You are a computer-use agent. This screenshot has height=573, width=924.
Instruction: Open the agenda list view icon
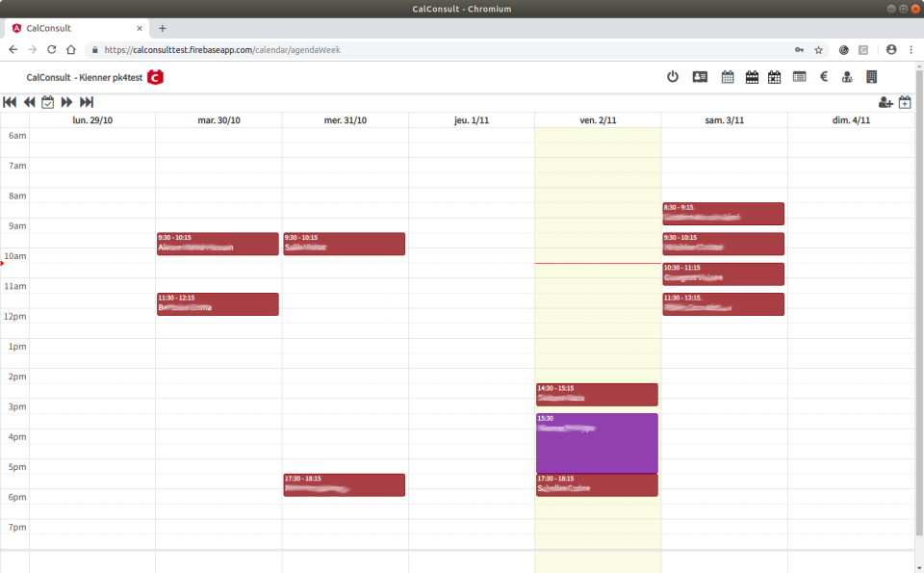click(x=799, y=77)
